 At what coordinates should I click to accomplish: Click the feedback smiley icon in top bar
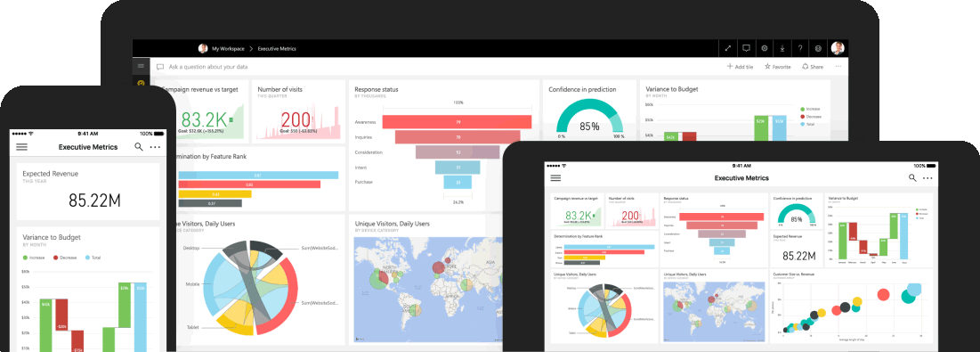tap(818, 48)
